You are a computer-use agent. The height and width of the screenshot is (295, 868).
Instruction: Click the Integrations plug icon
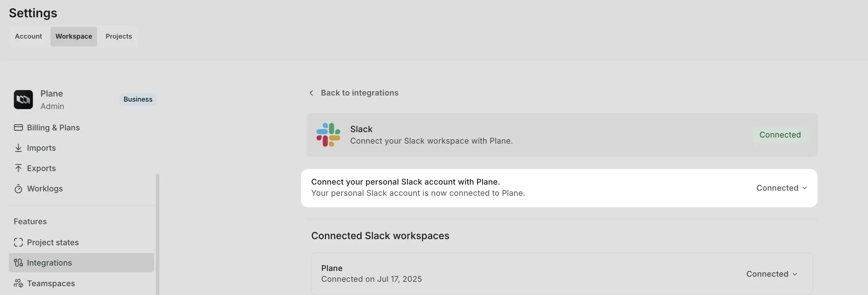point(19,263)
